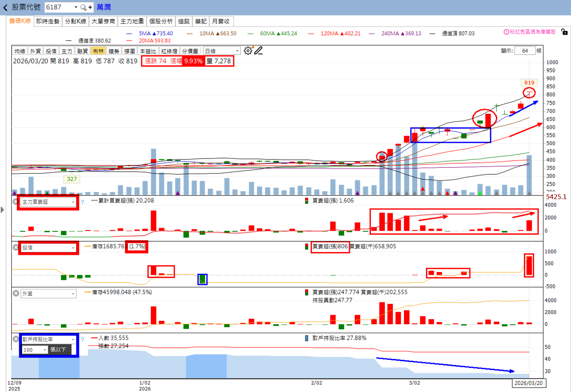
Task: Select the pen drawing tool icon
Action: pos(258,50)
